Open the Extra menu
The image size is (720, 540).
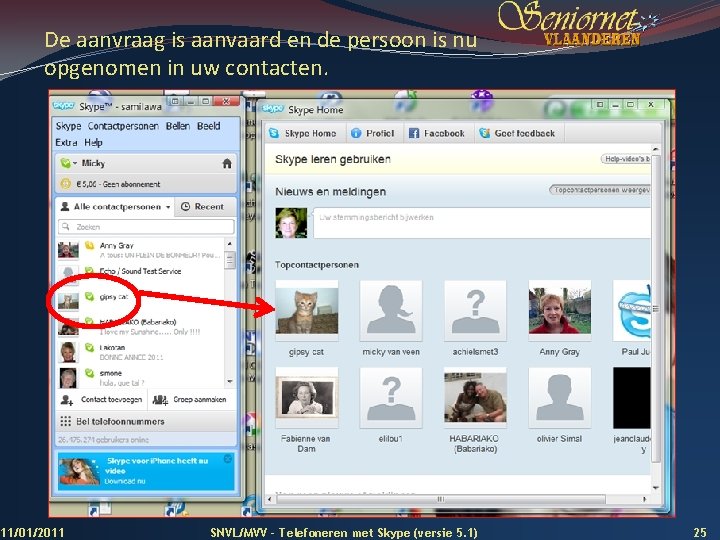click(66, 142)
